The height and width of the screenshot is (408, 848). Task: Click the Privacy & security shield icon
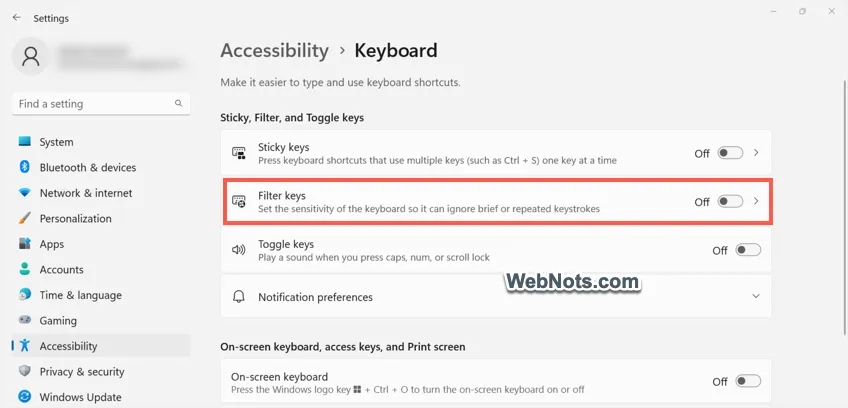click(x=24, y=371)
